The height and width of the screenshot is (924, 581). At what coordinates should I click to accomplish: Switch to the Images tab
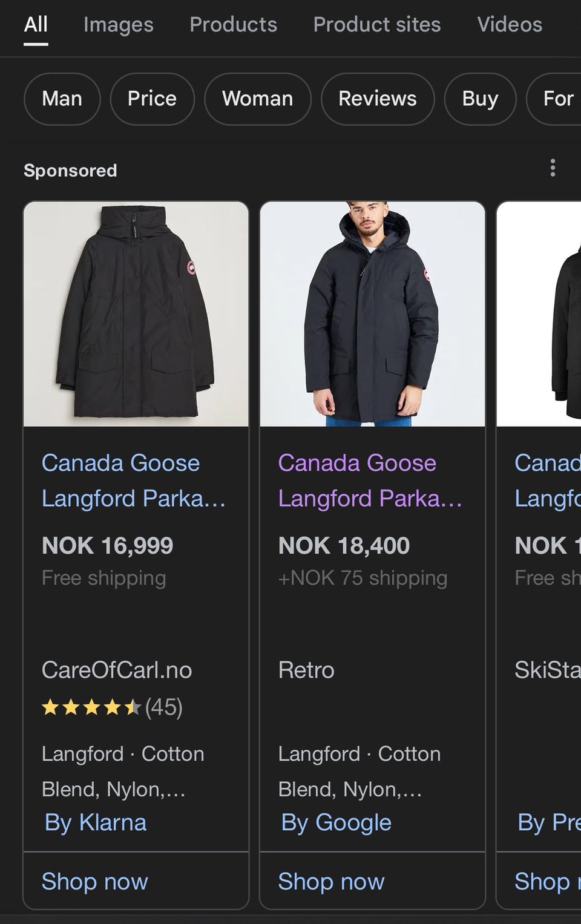pos(119,25)
